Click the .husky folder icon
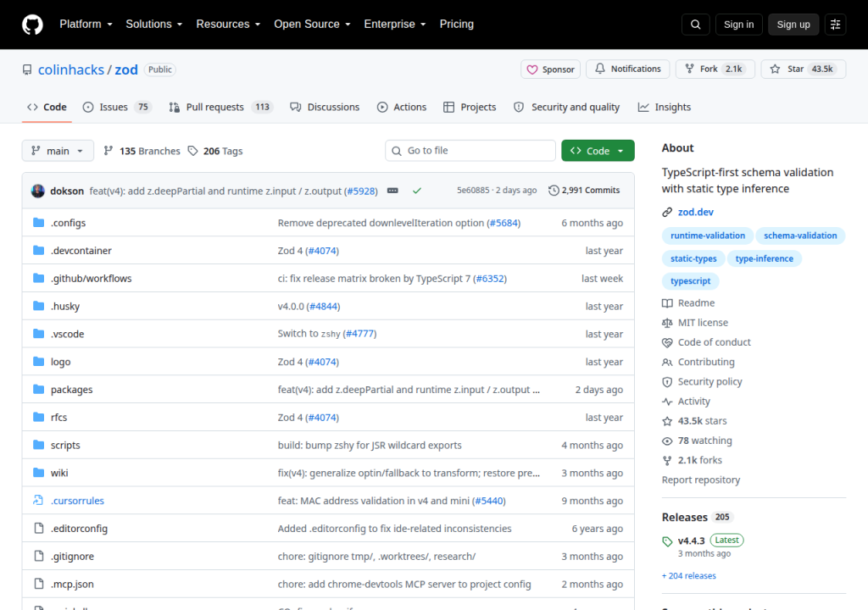Image resolution: width=868 pixels, height=610 pixels. [x=38, y=306]
